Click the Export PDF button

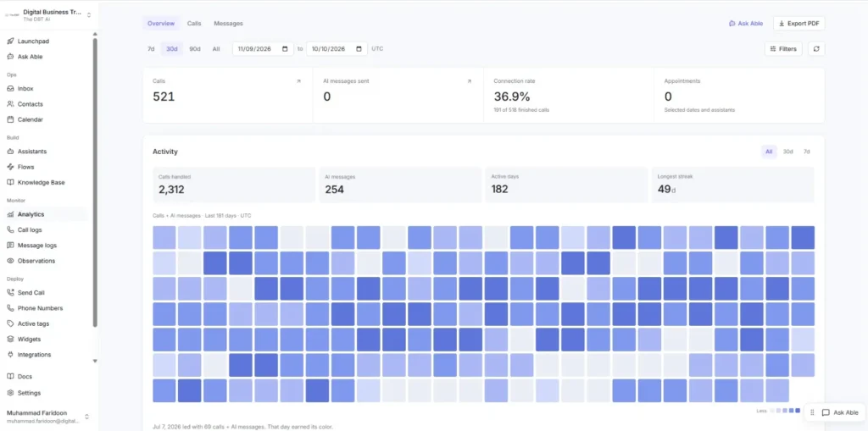[x=798, y=23]
